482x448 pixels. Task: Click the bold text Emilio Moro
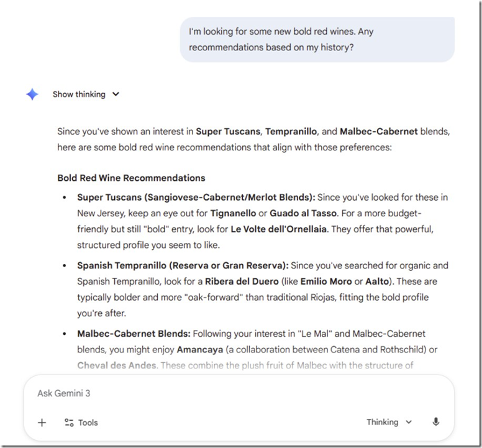pos(326,281)
